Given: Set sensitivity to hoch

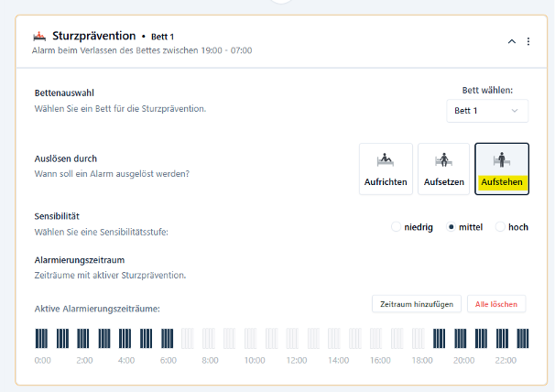Looking at the screenshot, I should [500, 226].
